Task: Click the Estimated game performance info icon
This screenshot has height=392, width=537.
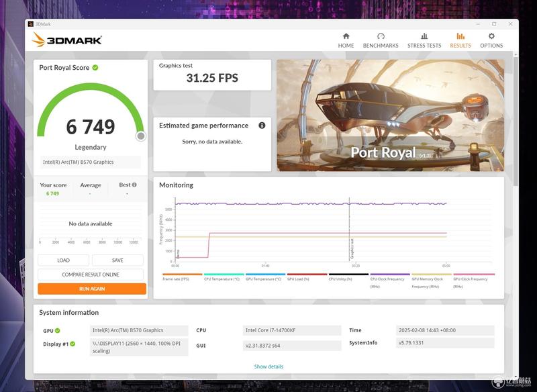Action: [262, 126]
